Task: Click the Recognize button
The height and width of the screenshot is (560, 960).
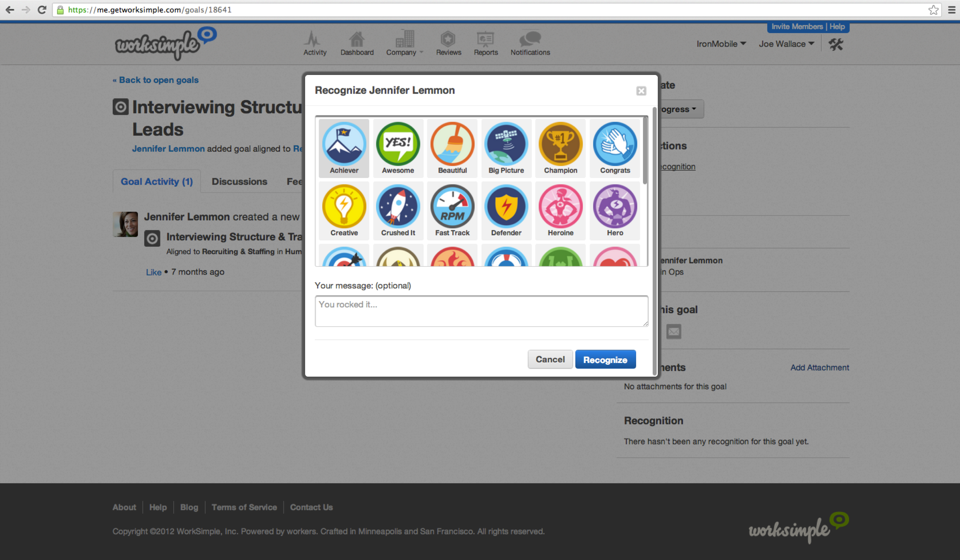Action: tap(605, 359)
